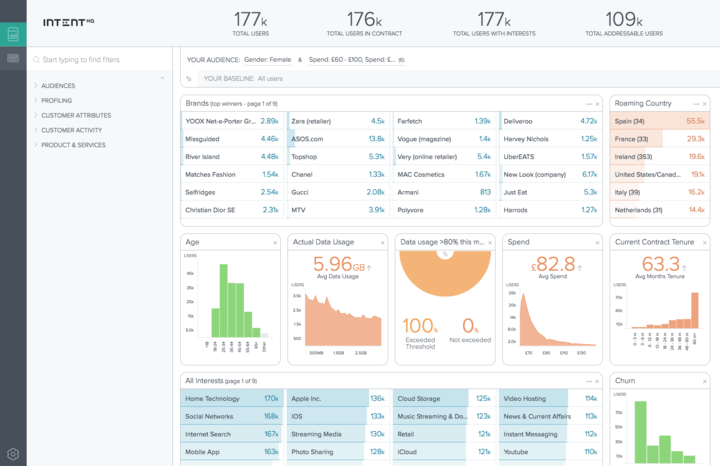Screen dimensions: 720x466
Task: Select the Cloud Storage interest row
Action: click(x=444, y=399)
